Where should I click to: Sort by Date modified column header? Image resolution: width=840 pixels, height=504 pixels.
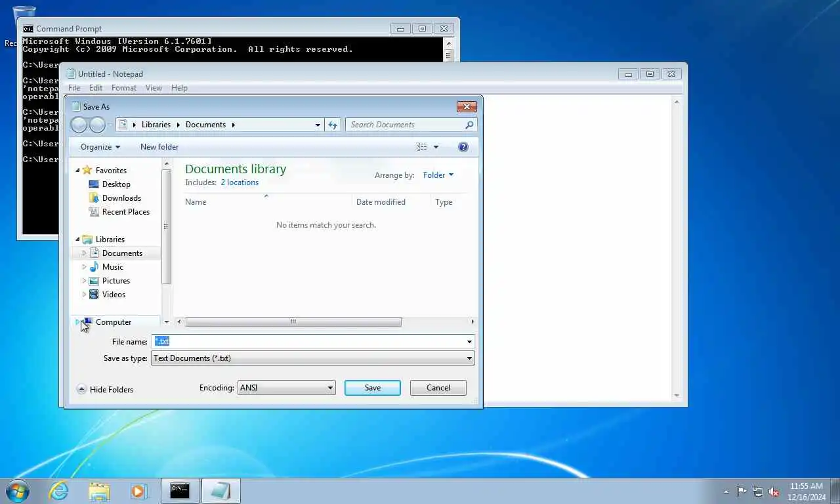(x=391, y=201)
